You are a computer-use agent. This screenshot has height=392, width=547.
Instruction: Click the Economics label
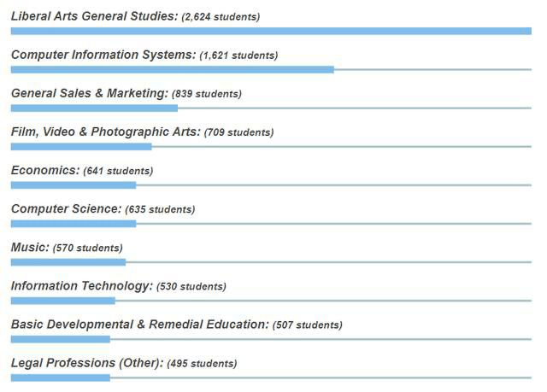pos(45,171)
